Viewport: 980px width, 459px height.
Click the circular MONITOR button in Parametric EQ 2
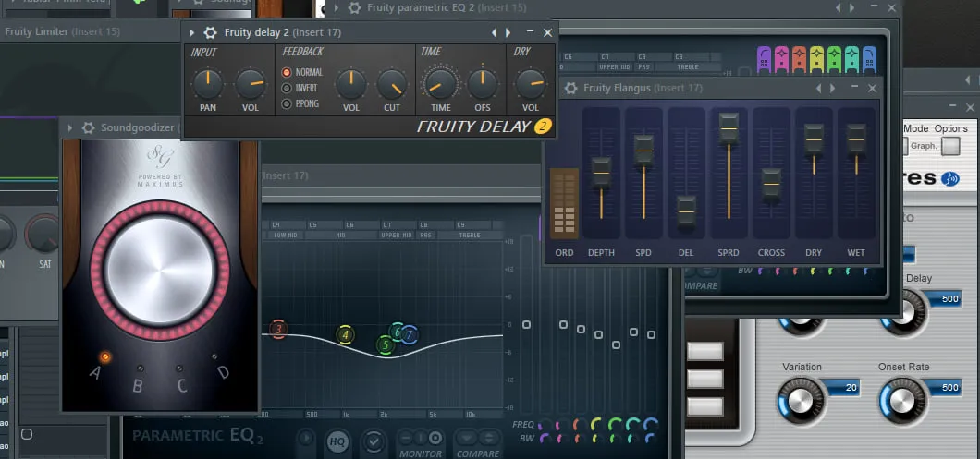[435, 437]
